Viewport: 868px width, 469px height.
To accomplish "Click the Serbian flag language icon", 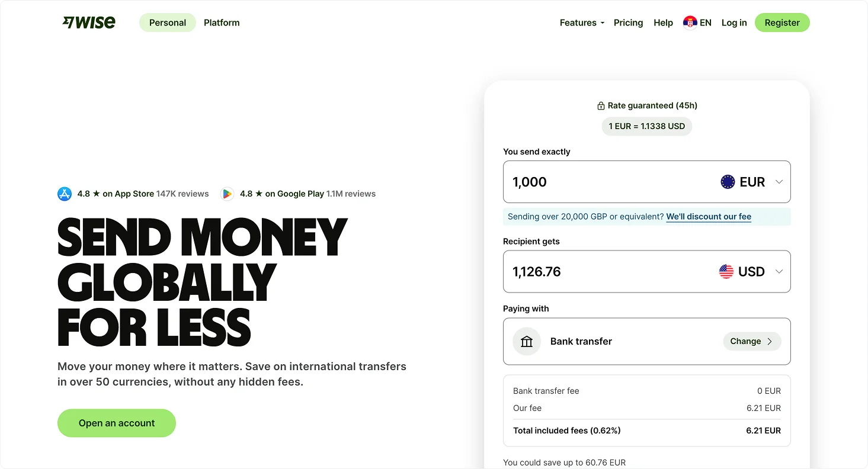I will 690,23.
